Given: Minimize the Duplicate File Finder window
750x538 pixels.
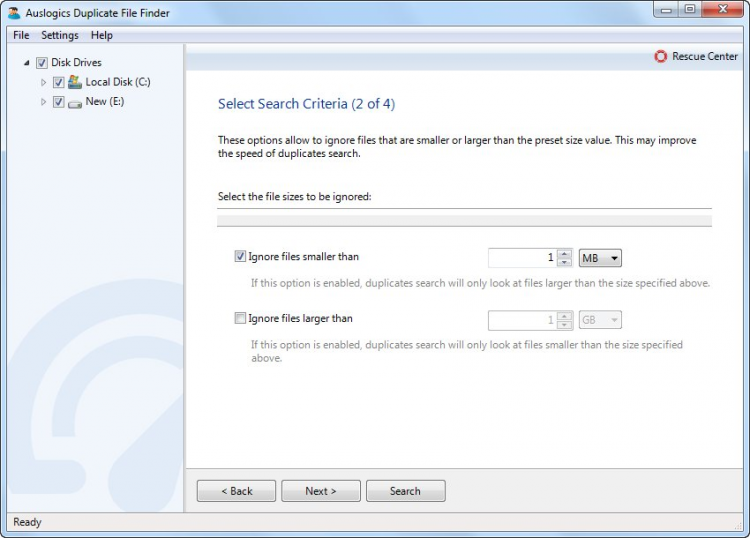Looking at the screenshot, I should [667, 10].
